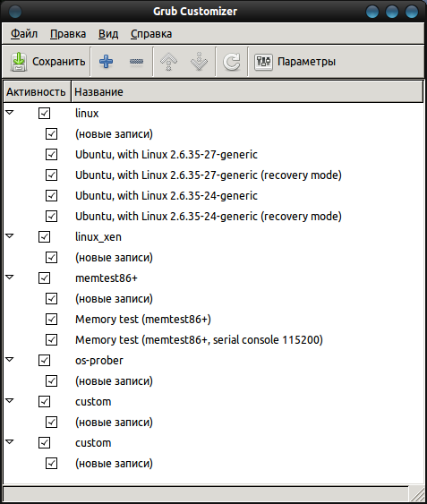Click window resize grip in status bar
Viewport: 427px width, 504px height.
click(x=418, y=494)
